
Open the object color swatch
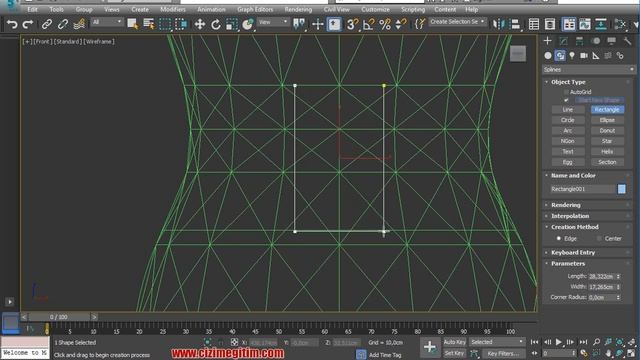(621, 189)
